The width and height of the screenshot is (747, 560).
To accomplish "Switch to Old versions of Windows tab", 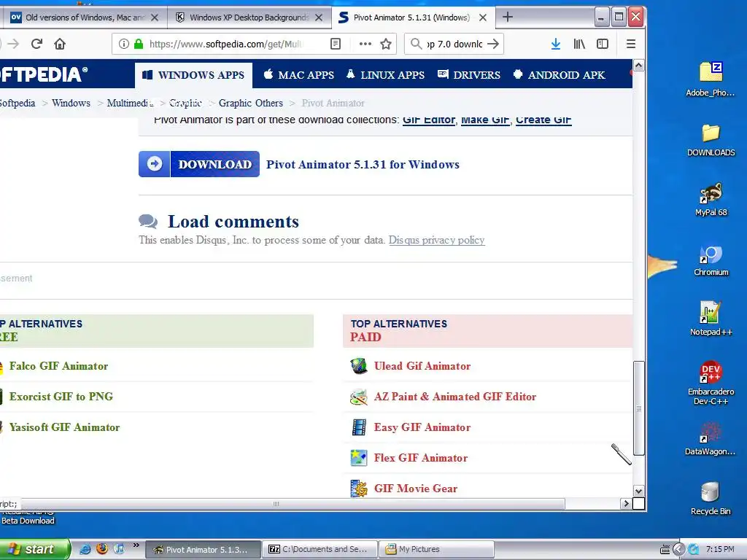I will (x=85, y=17).
